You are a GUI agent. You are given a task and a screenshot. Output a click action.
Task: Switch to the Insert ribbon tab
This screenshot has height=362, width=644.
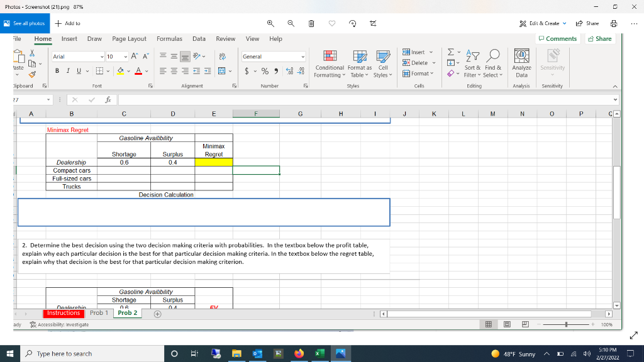click(69, 38)
